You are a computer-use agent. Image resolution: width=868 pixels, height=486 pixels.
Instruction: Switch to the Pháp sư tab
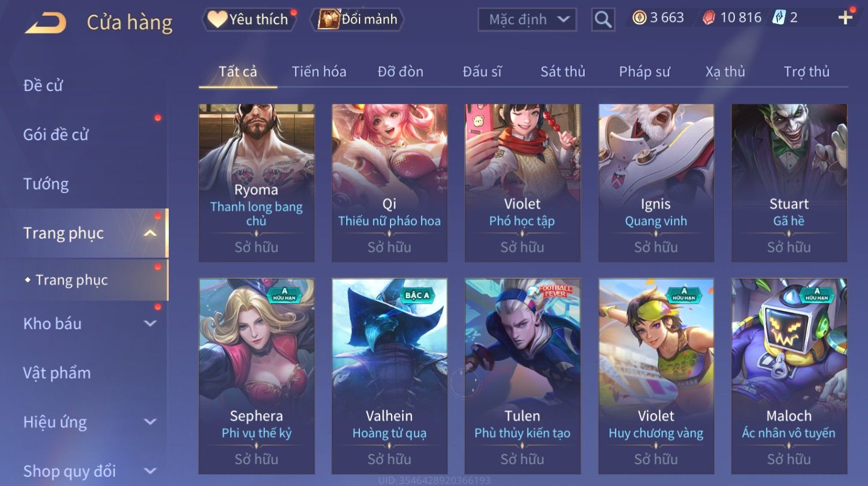645,71
